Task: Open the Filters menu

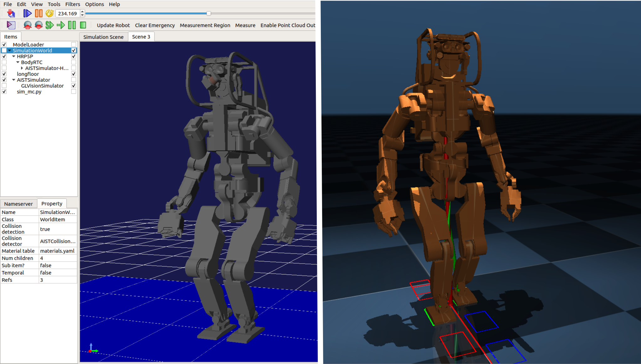Action: pos(73,4)
